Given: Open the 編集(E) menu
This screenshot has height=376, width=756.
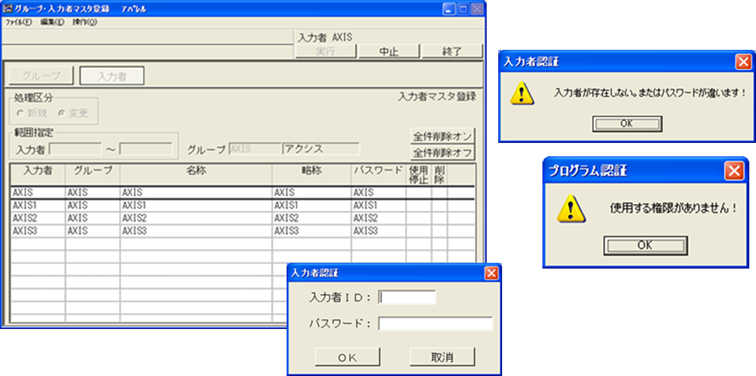Looking at the screenshot, I should point(52,22).
